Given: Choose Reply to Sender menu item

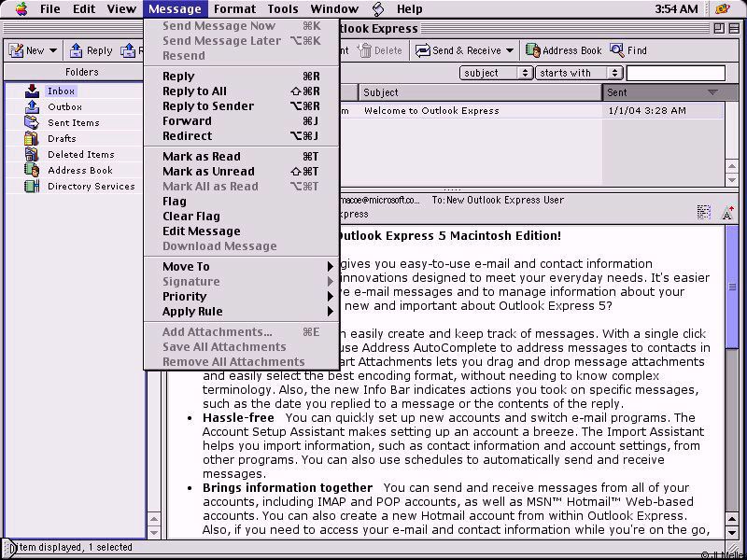Looking at the screenshot, I should pos(242,106).
